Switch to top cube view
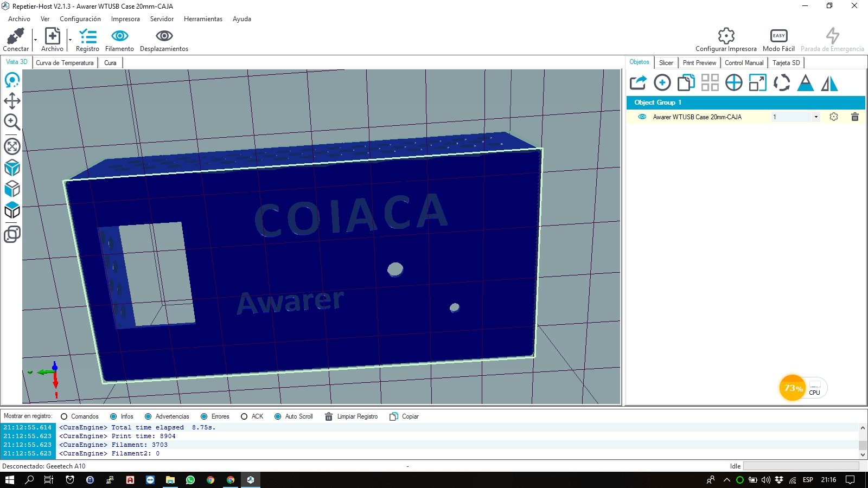Screen dimensions: 868x488 pos(12,210)
